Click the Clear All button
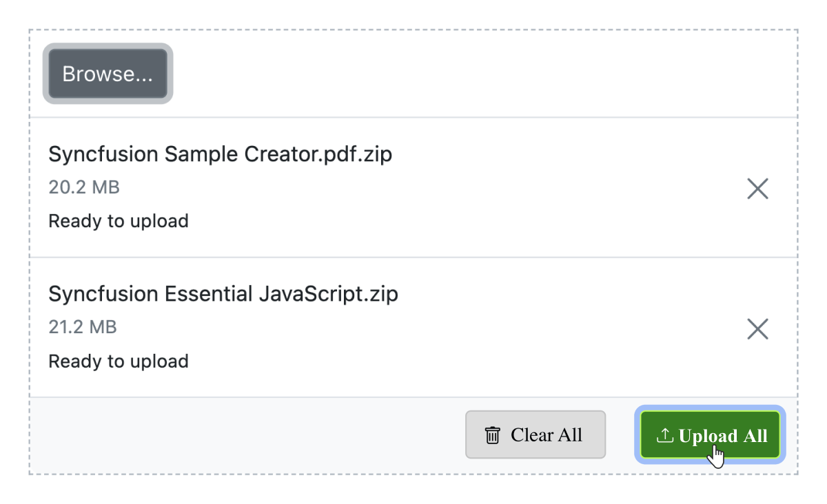Screen dimensions: 827x504 [x=535, y=434]
